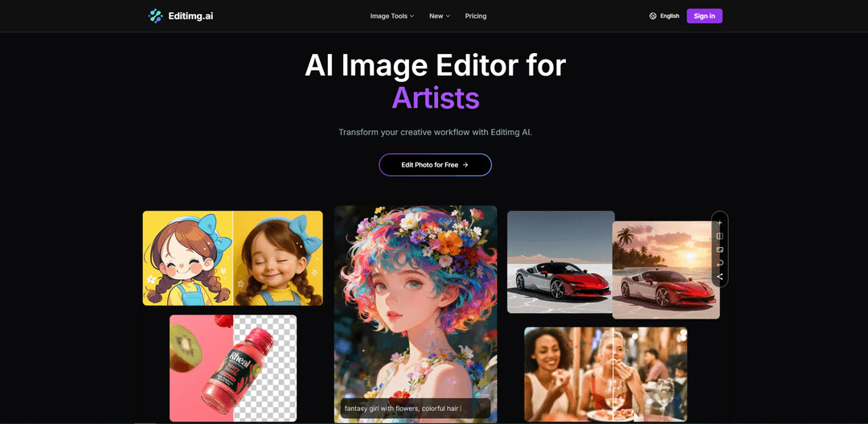Image resolution: width=868 pixels, height=424 pixels.
Task: Open the red sports car sunset image
Action: (665, 270)
